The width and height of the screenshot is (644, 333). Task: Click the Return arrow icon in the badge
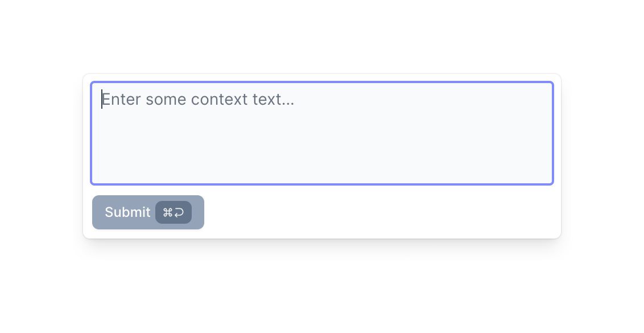pos(179,212)
